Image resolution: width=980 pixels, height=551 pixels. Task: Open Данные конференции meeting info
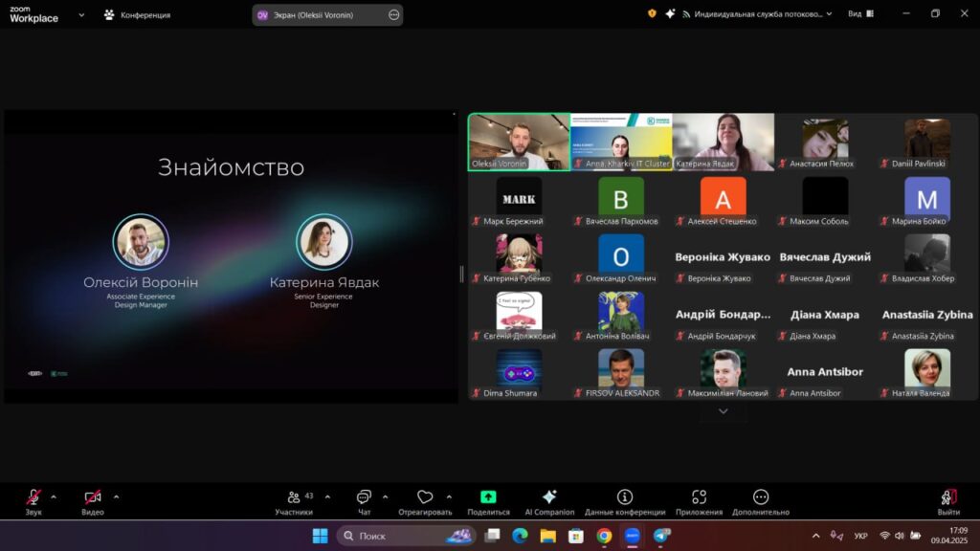(x=624, y=502)
